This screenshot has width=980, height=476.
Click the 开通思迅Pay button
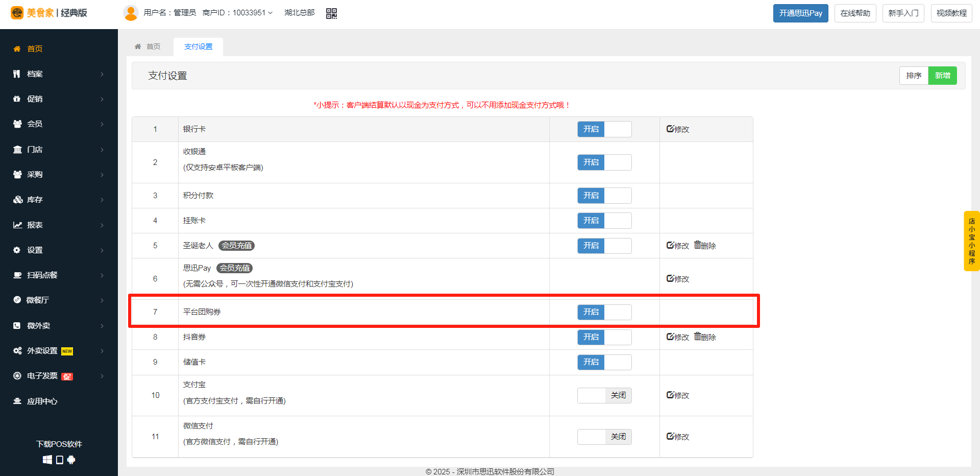pyautogui.click(x=800, y=13)
